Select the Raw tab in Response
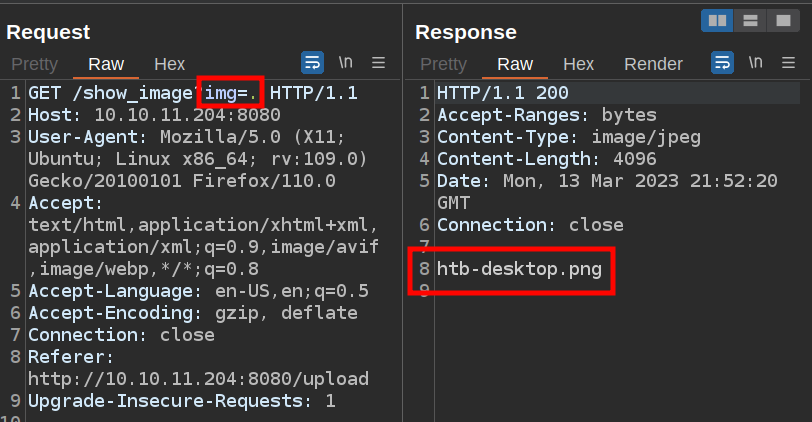This screenshot has height=422, width=812. point(515,64)
